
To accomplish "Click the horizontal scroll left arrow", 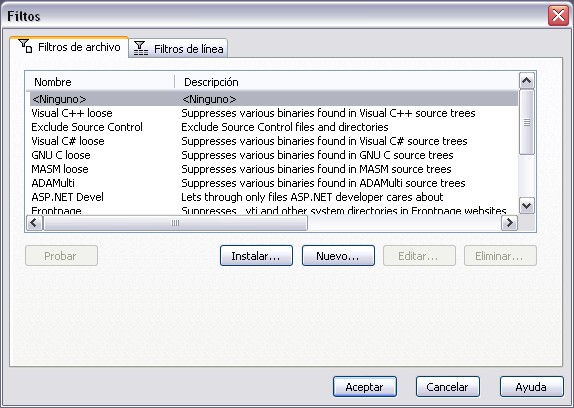I will pyautogui.click(x=34, y=222).
